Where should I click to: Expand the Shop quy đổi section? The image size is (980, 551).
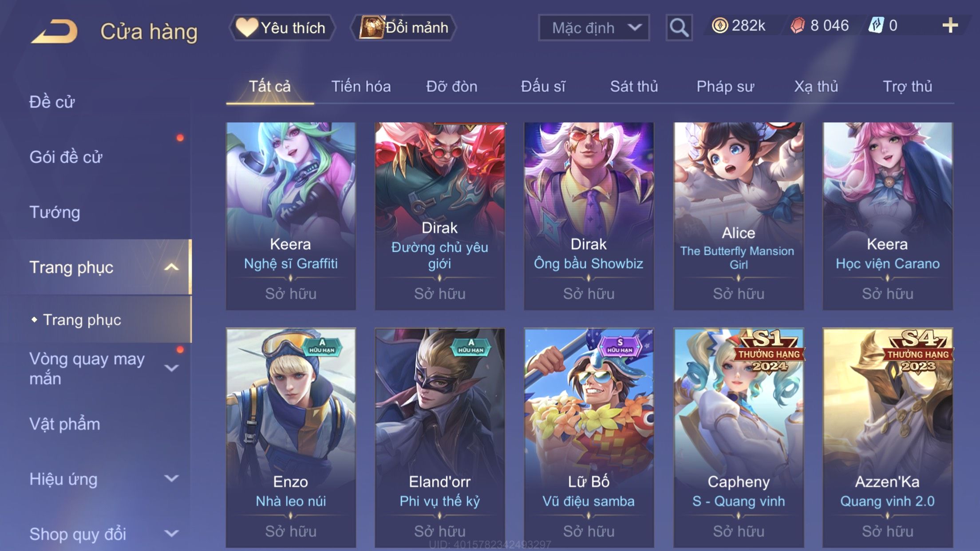[x=171, y=534]
